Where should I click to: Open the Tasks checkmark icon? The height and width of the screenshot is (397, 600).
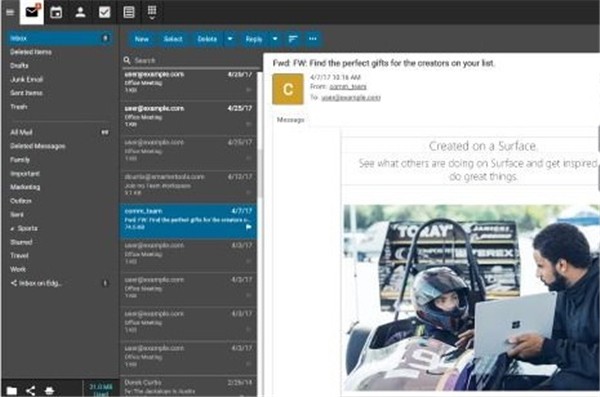(104, 12)
